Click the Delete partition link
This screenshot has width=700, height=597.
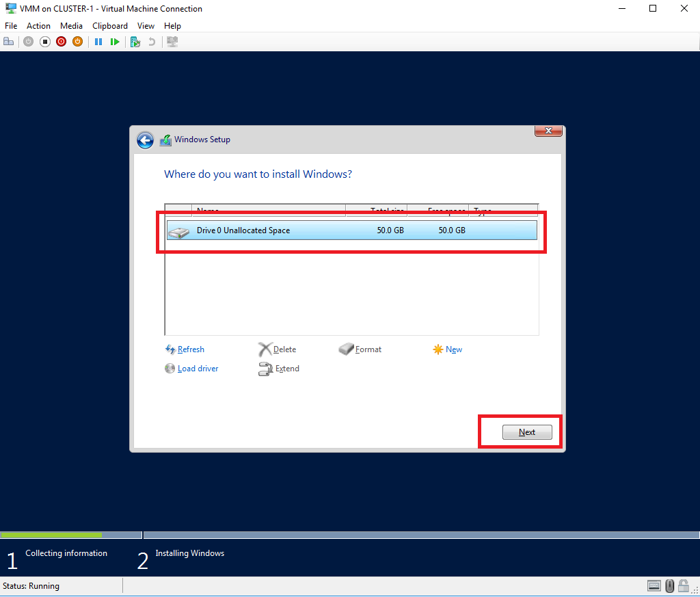[x=284, y=349]
